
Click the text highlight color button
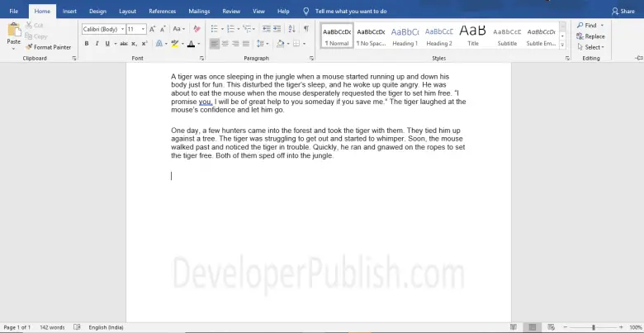(175, 44)
